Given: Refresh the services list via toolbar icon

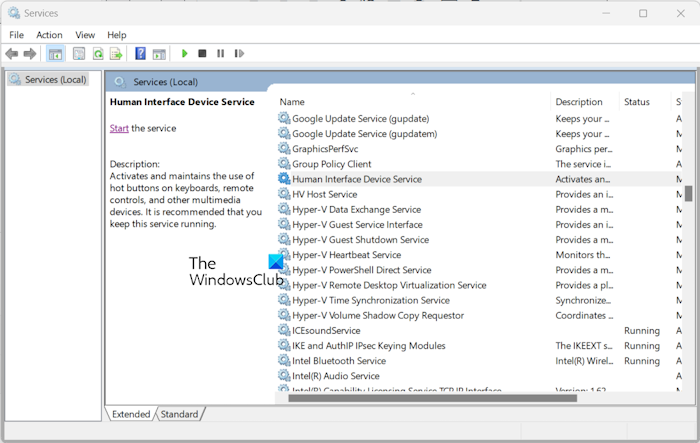Looking at the screenshot, I should tap(98, 54).
